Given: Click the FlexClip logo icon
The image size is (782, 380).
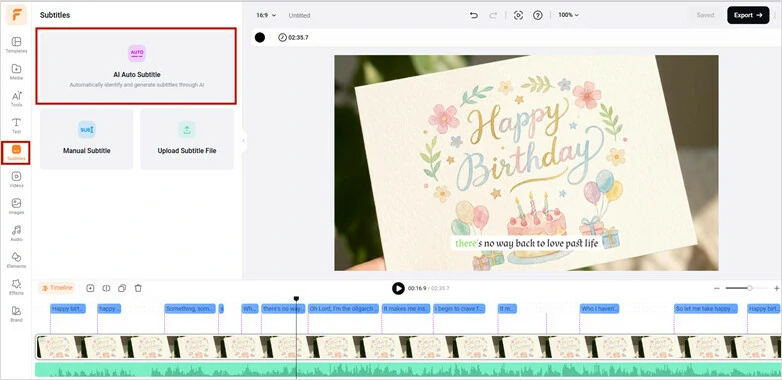Looking at the screenshot, I should pyautogui.click(x=16, y=15).
